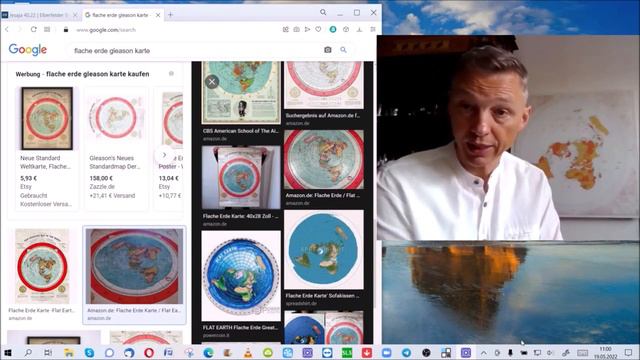This screenshot has width=640, height=360.
Task: Click the padlock site security icon
Action: tap(66, 29)
